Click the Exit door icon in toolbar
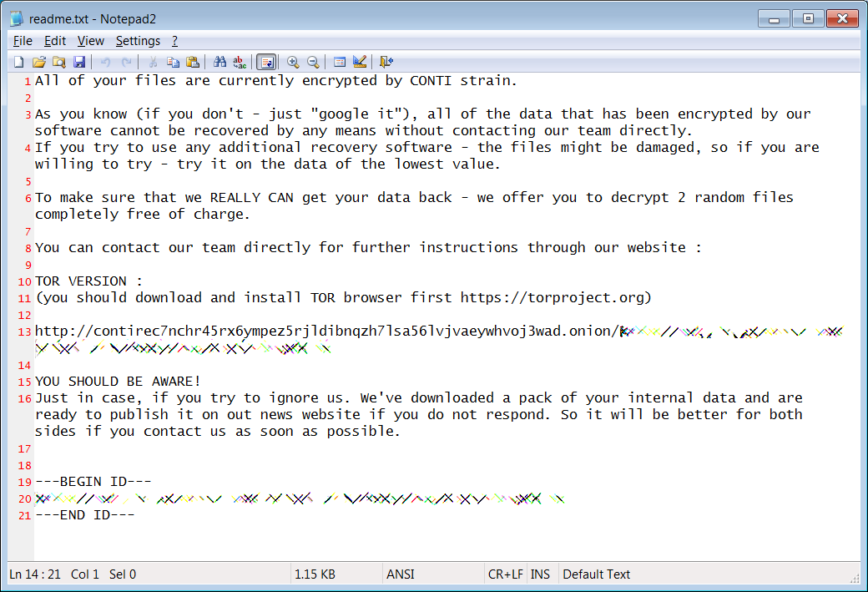The width and height of the screenshot is (868, 592). (x=386, y=62)
